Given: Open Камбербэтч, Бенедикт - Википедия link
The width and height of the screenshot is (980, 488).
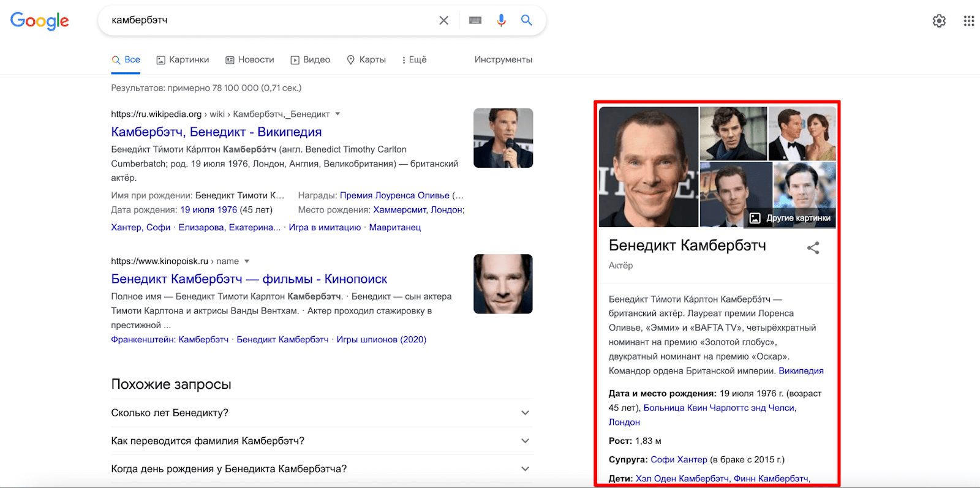Looking at the screenshot, I should tap(216, 132).
